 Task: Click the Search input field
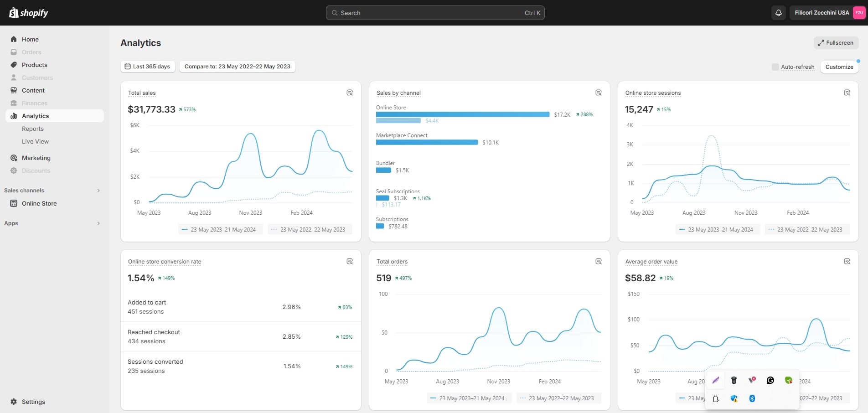(435, 13)
